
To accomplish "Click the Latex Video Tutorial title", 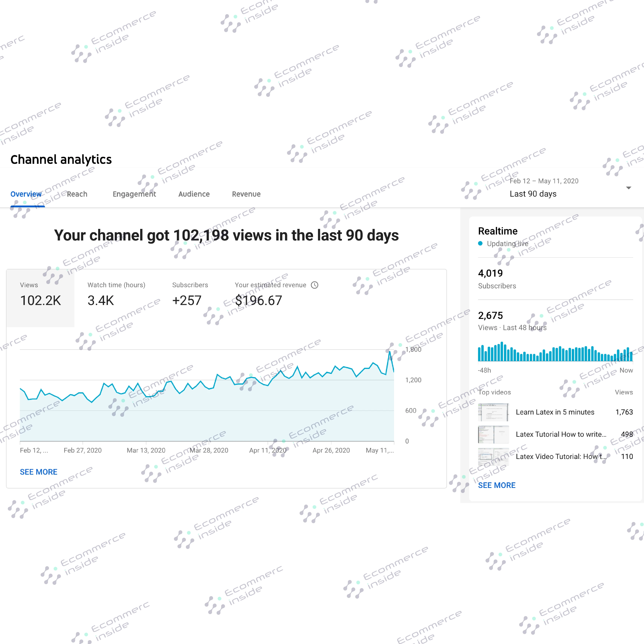I will (561, 456).
